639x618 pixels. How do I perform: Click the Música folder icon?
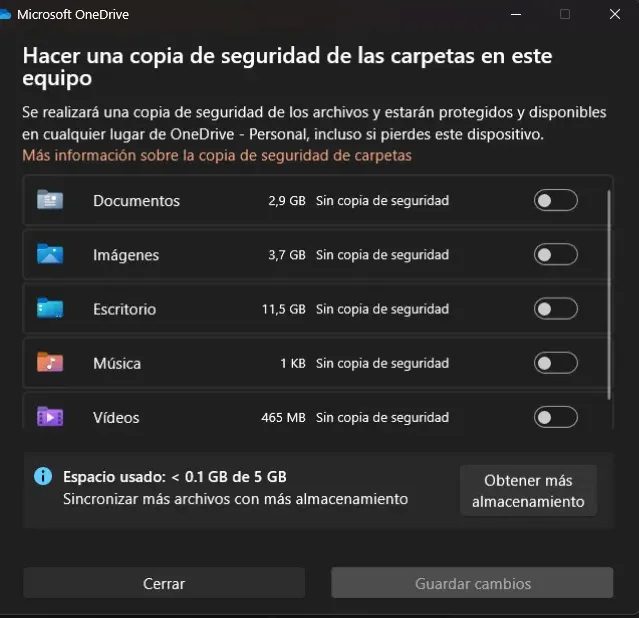tap(50, 362)
